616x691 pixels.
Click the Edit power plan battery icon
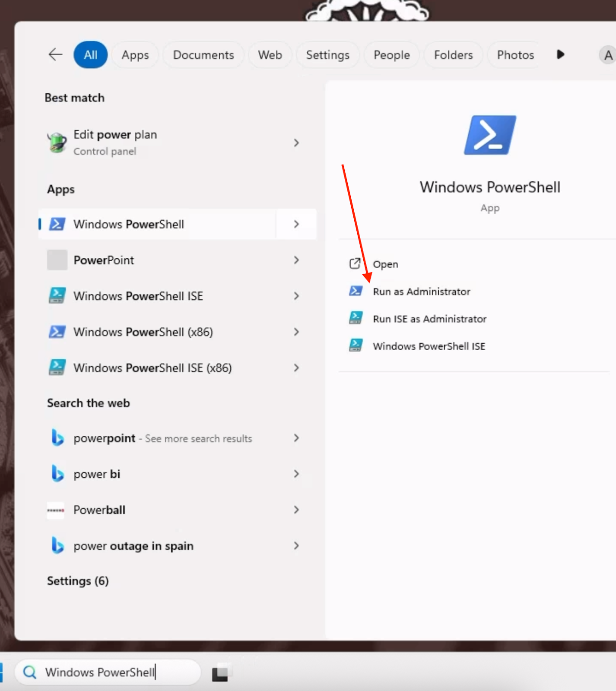click(57, 143)
